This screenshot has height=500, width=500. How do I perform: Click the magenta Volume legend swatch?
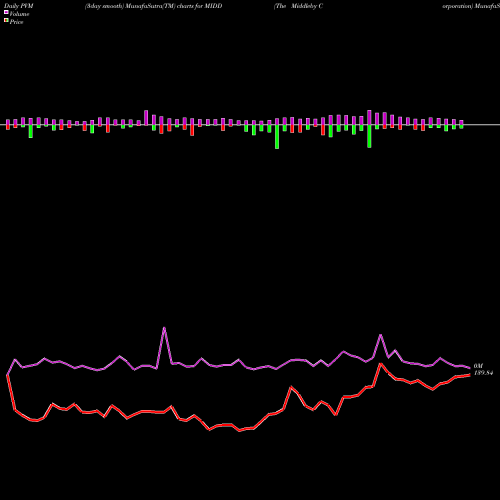6,12
